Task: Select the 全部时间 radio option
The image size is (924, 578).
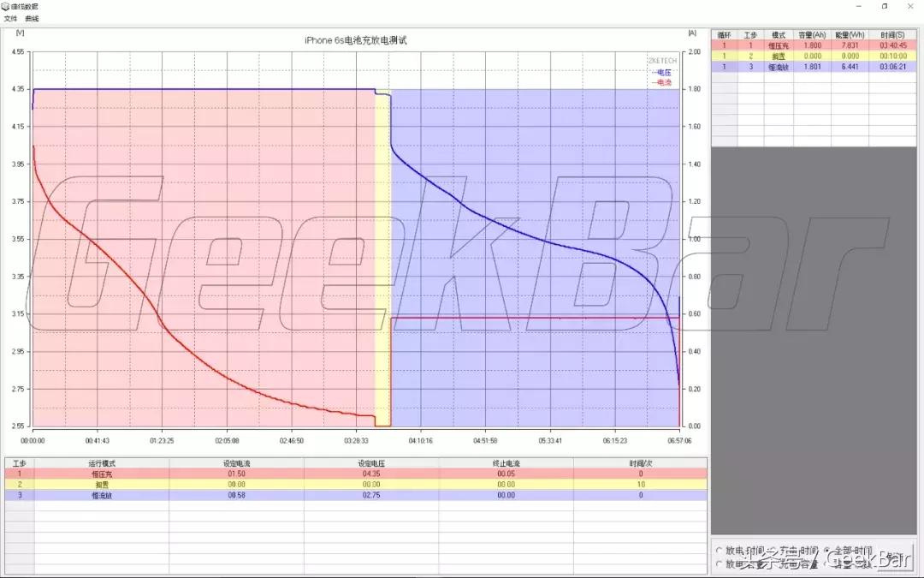Action: [827, 550]
